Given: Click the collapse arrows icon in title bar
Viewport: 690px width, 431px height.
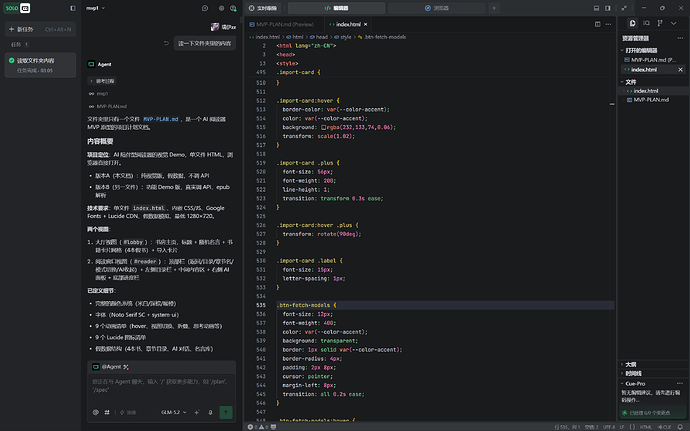Looking at the screenshot, I should 624,8.
